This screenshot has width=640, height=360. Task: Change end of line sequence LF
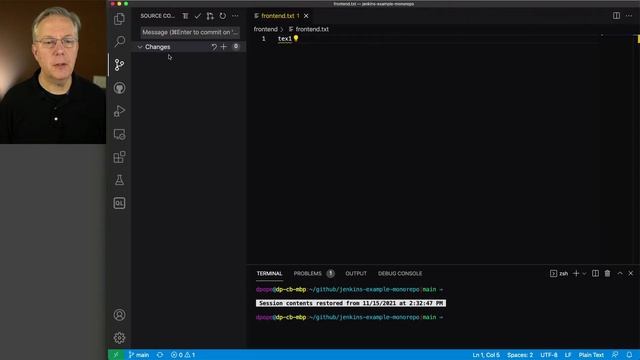pos(568,355)
